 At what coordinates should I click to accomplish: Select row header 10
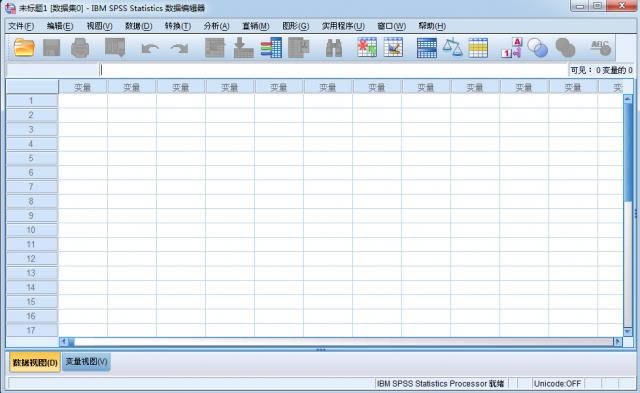pyautogui.click(x=32, y=230)
